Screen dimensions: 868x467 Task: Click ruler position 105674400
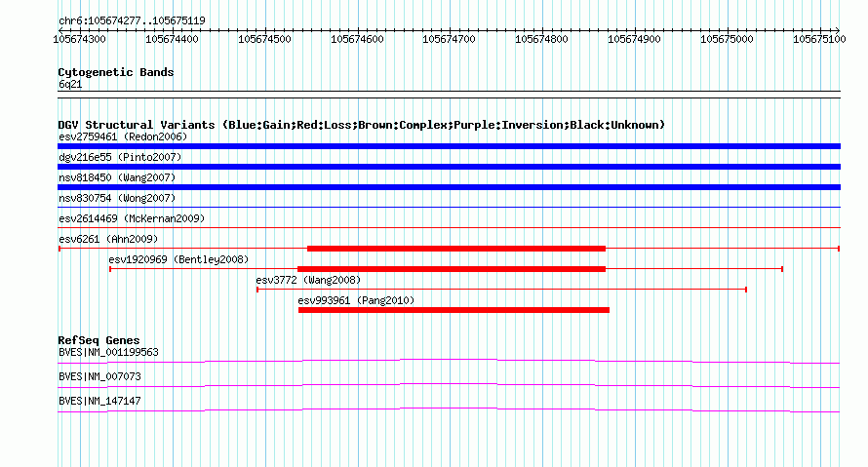[172, 39]
